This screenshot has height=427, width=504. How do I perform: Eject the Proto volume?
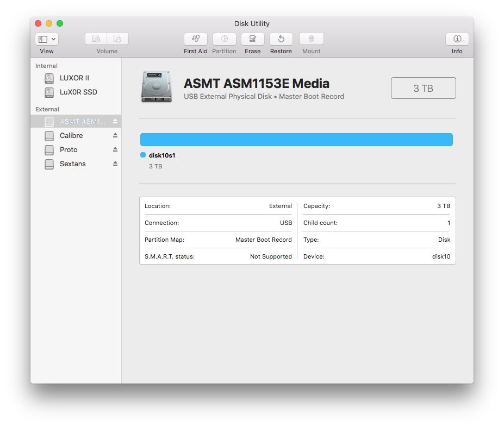(x=115, y=149)
